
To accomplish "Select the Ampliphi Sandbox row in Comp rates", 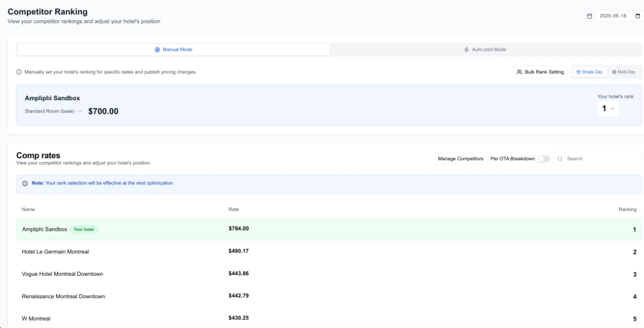I will tap(329, 229).
